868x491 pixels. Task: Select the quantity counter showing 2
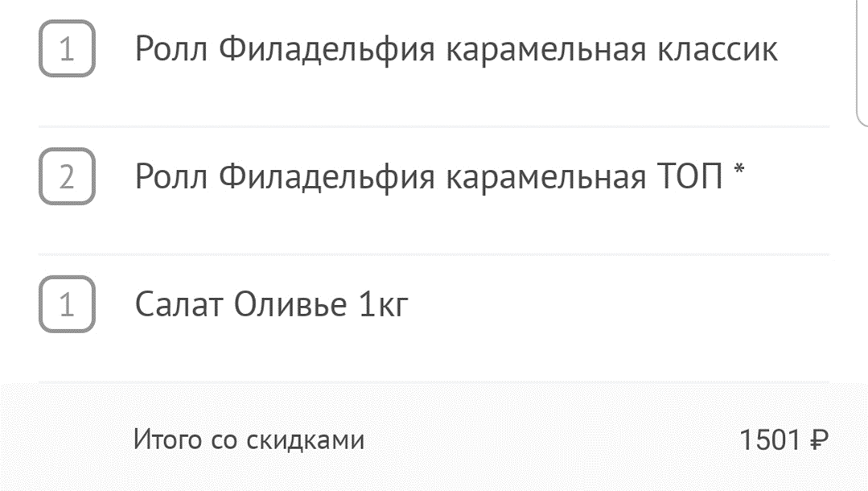click(x=68, y=175)
